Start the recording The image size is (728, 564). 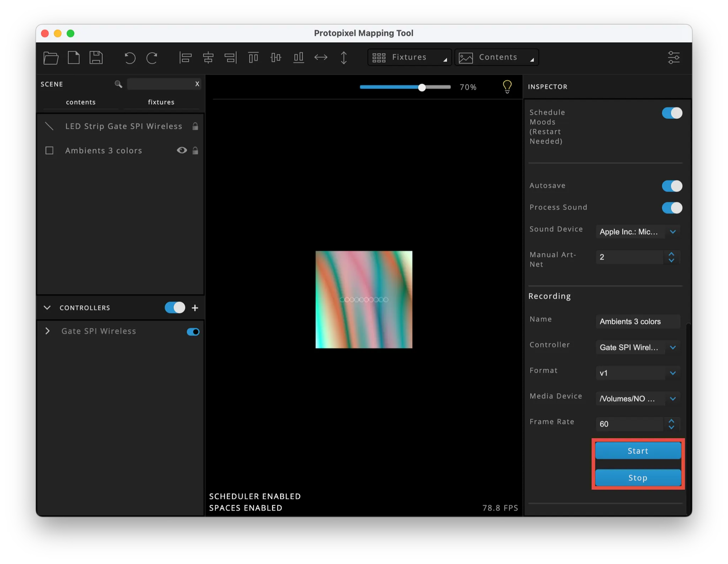click(638, 451)
